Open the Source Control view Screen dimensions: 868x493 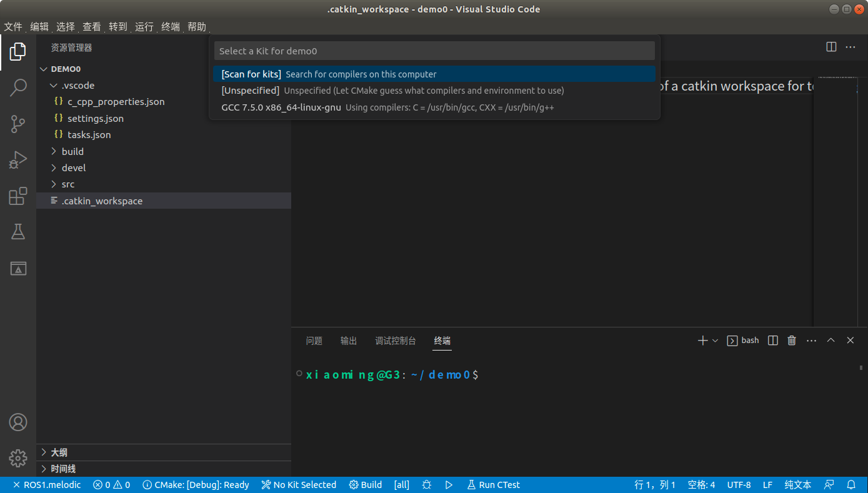point(18,124)
